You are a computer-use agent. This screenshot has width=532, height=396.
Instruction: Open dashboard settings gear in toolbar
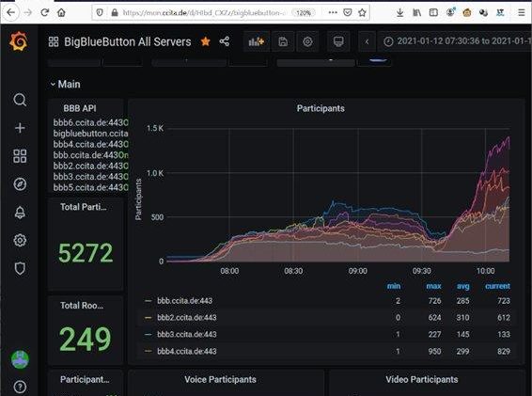coord(307,41)
